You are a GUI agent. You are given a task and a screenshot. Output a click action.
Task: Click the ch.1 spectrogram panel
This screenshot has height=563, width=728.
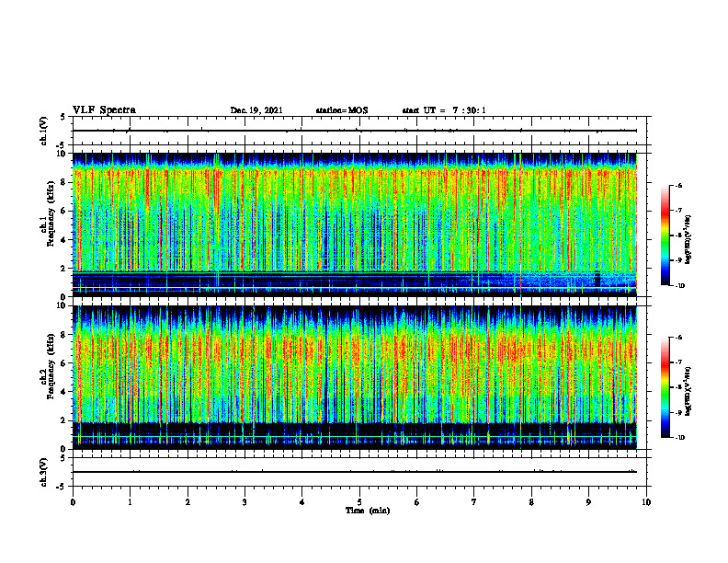355,224
